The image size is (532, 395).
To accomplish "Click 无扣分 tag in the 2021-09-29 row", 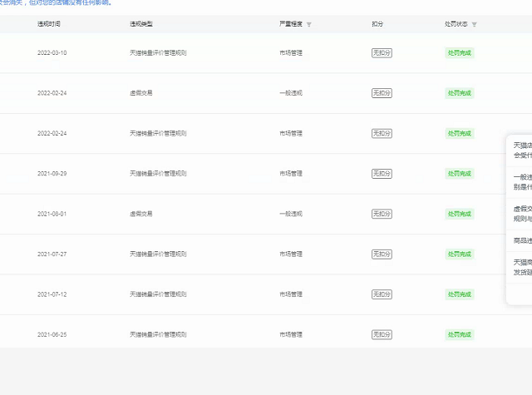I will (x=382, y=174).
